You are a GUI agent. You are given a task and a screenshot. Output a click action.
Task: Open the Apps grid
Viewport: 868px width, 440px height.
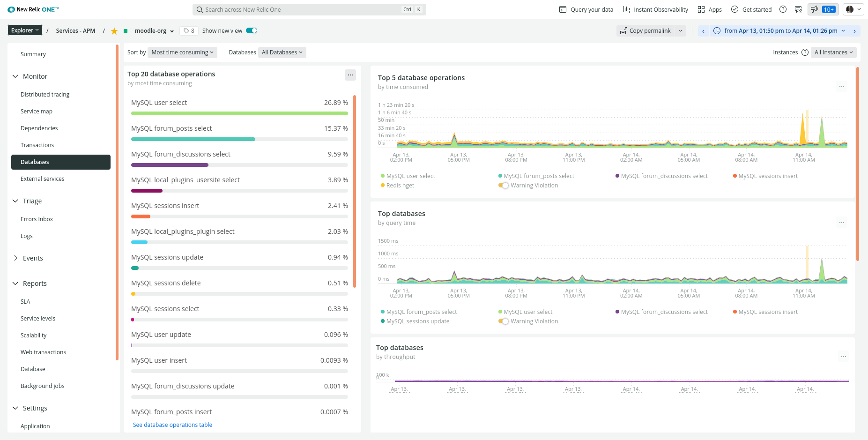pyautogui.click(x=710, y=9)
